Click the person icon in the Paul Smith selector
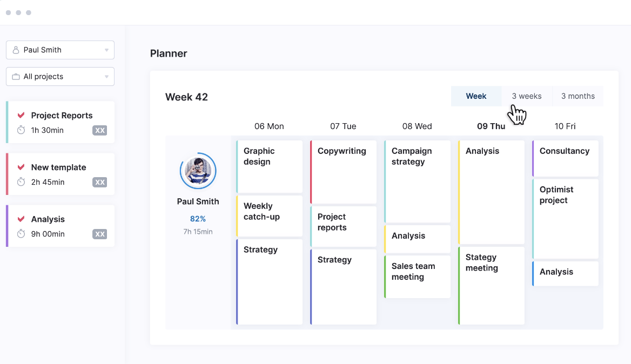Viewport: 631px width, 364px height. point(16,50)
